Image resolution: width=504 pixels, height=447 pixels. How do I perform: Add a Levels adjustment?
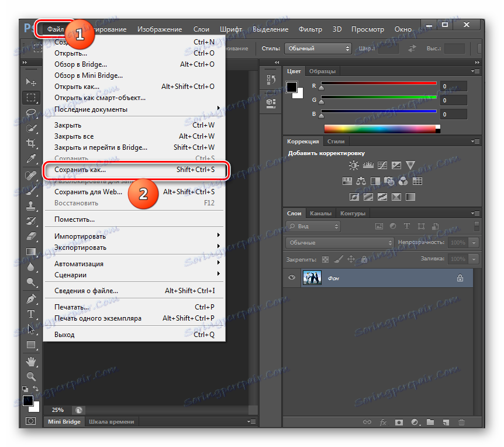368,166
